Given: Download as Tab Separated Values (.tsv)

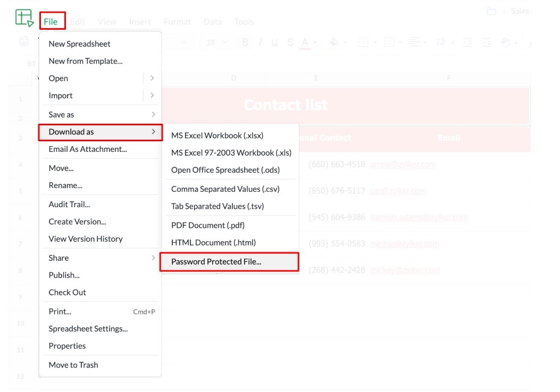Looking at the screenshot, I should [x=230, y=206].
